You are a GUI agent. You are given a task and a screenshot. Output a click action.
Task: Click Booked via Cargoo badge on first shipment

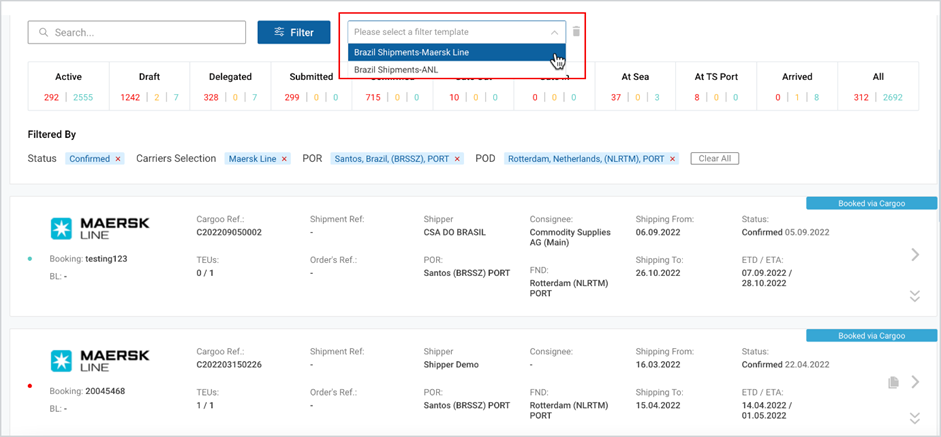[871, 203]
